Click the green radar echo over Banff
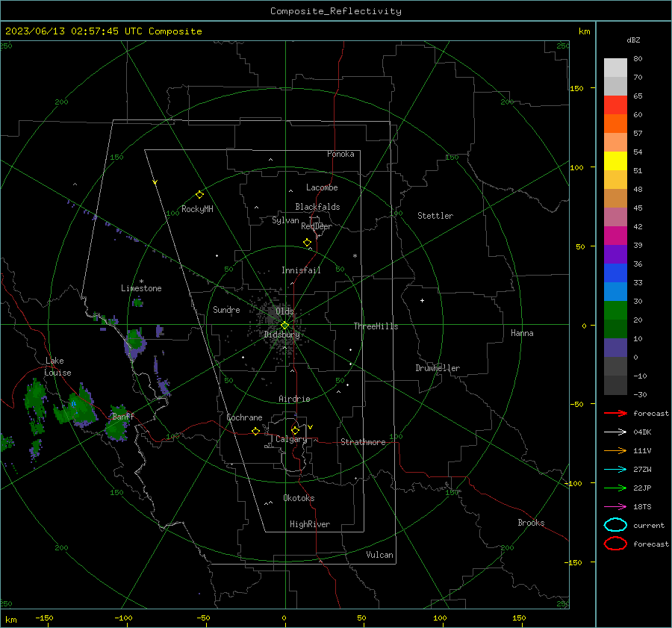Viewport: 672px width, 628px height. pos(117,424)
